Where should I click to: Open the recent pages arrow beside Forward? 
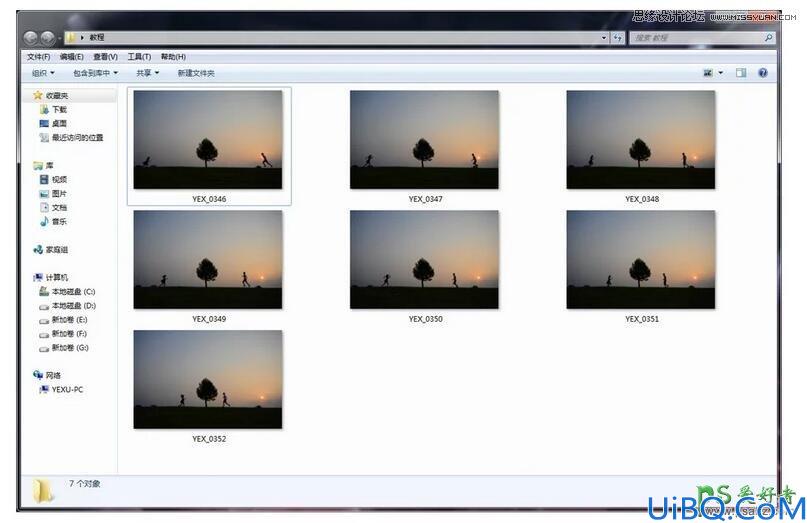click(x=59, y=38)
